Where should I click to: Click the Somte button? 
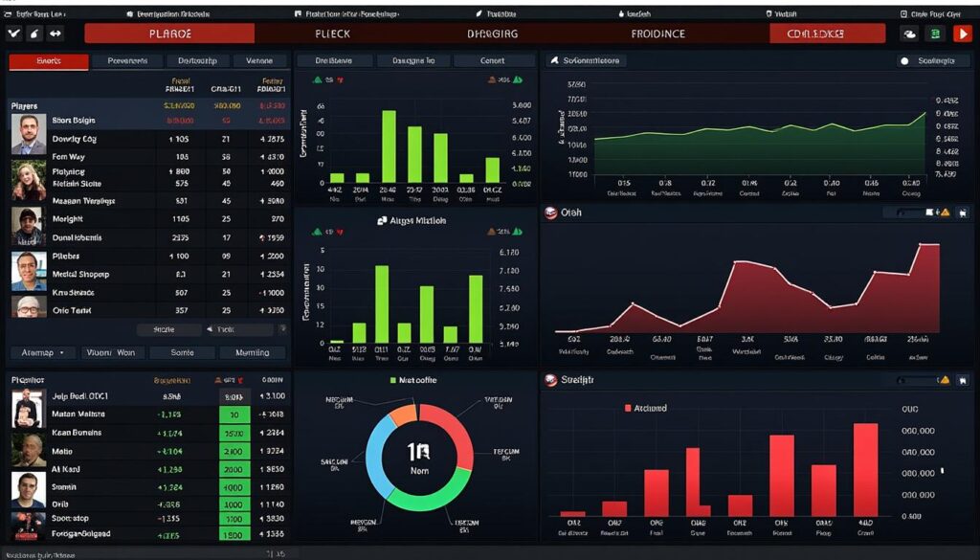[x=182, y=352]
